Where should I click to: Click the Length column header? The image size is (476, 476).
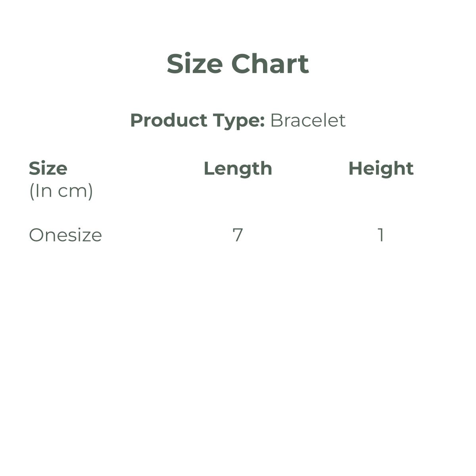238,169
